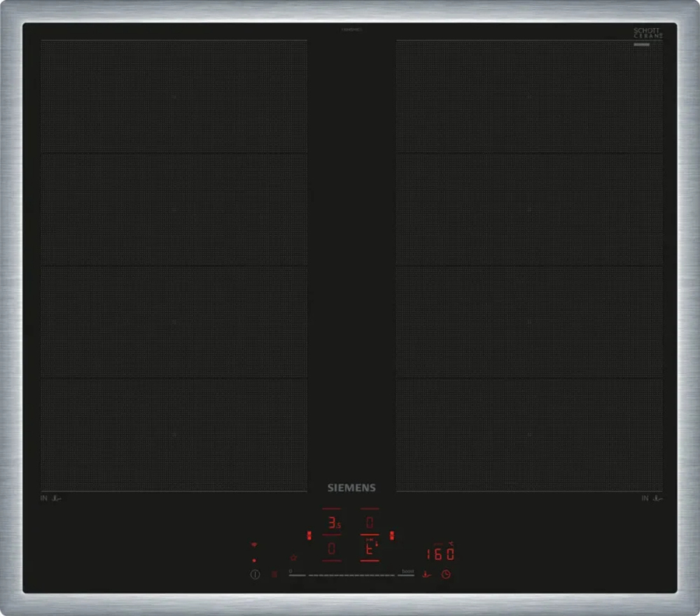Tap the right IN induction marking

point(645,498)
